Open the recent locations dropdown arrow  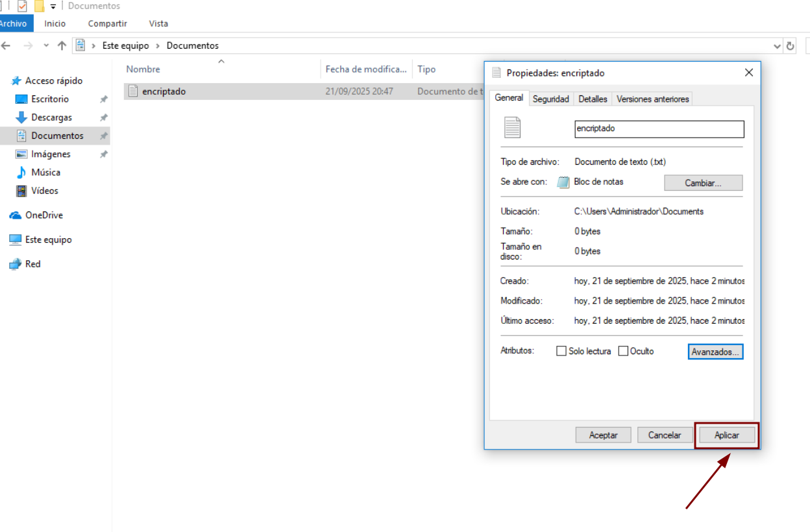coord(46,45)
